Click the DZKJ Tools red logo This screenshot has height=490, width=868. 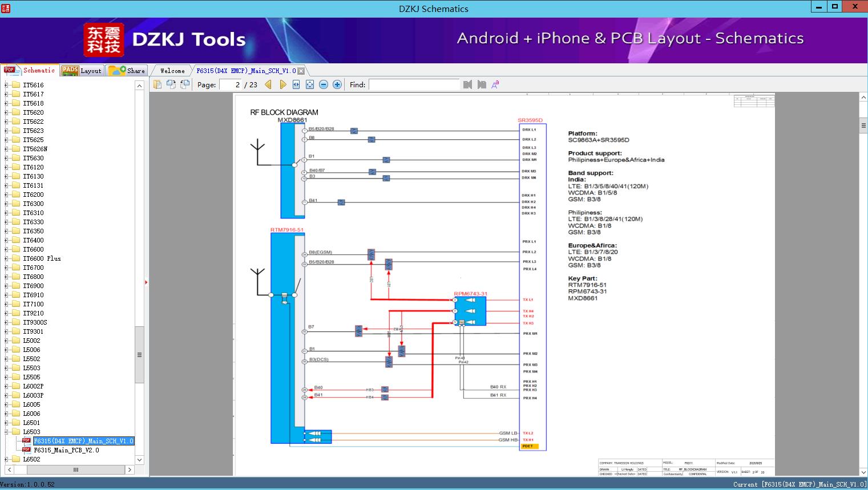(104, 40)
